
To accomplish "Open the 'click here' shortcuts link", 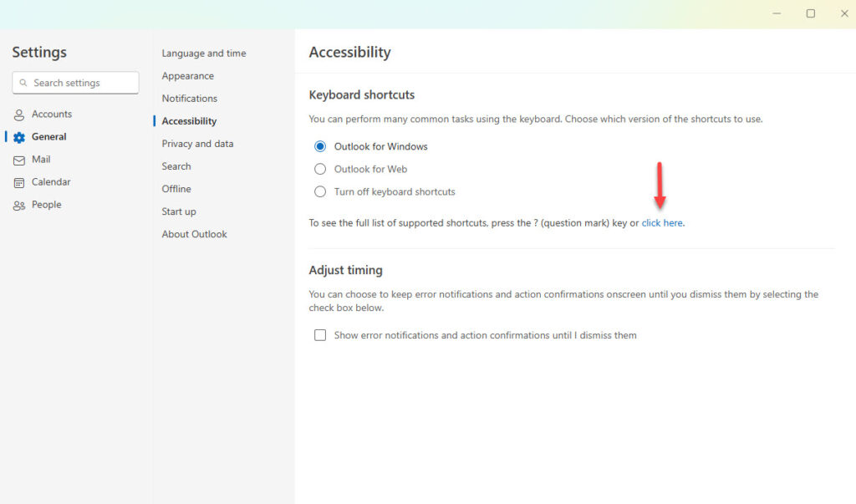I will click(x=662, y=223).
